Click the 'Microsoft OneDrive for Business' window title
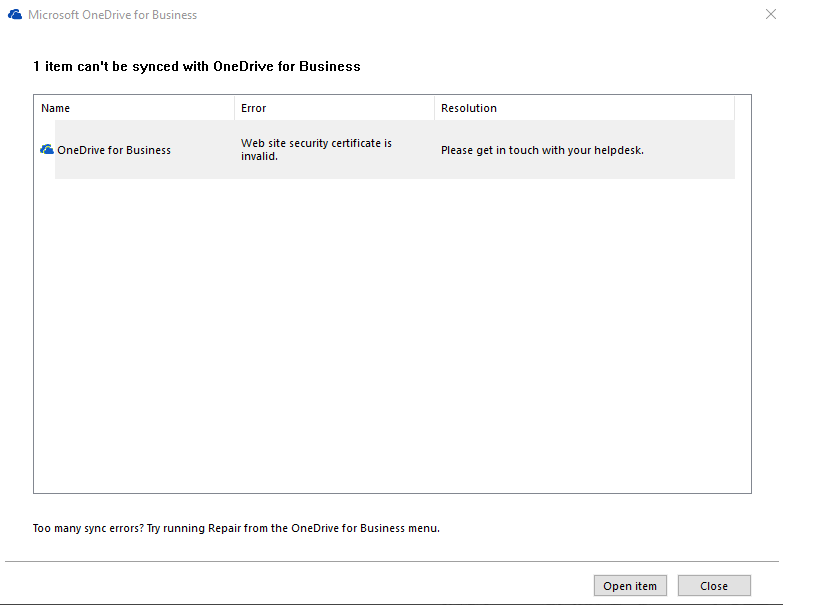 (x=112, y=15)
